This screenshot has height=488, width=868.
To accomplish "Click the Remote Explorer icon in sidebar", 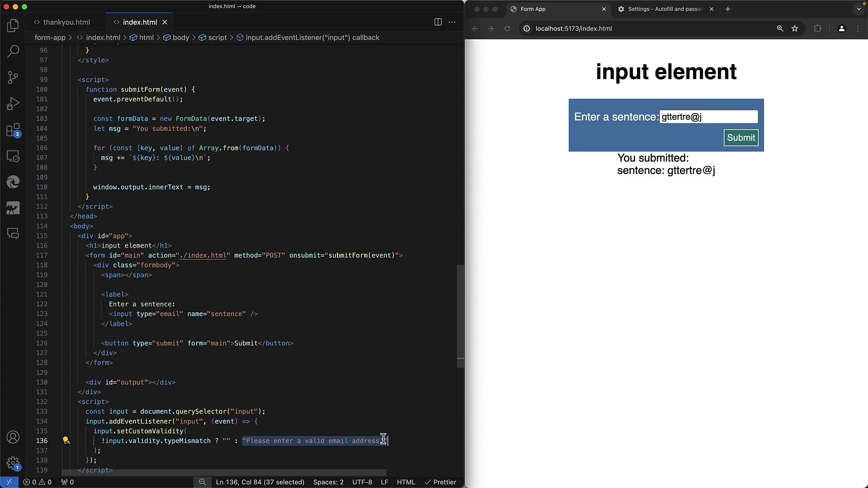I will click(x=13, y=156).
